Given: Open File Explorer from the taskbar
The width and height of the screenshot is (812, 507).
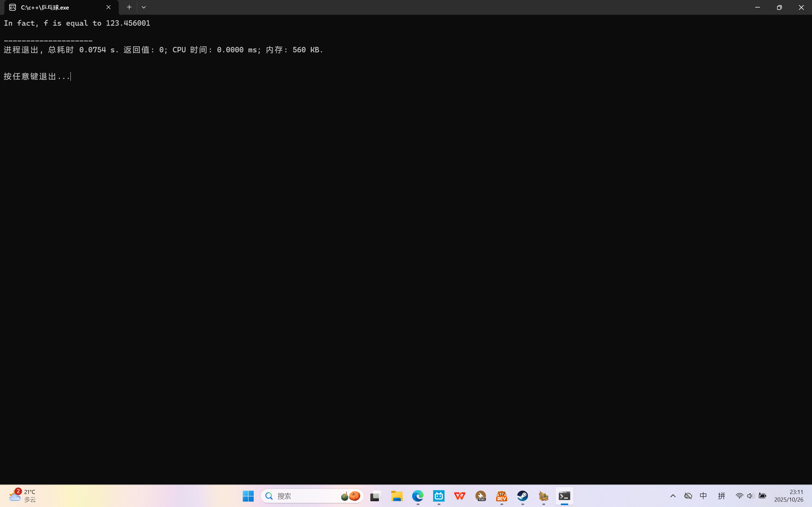Looking at the screenshot, I should point(397,496).
